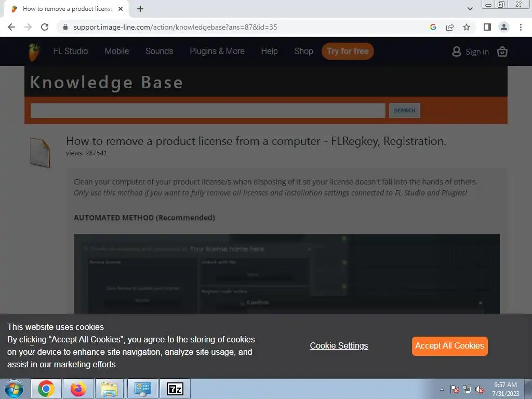Reload the page with the refresh icon
Image resolution: width=532 pixels, height=399 pixels.
click(x=45, y=27)
